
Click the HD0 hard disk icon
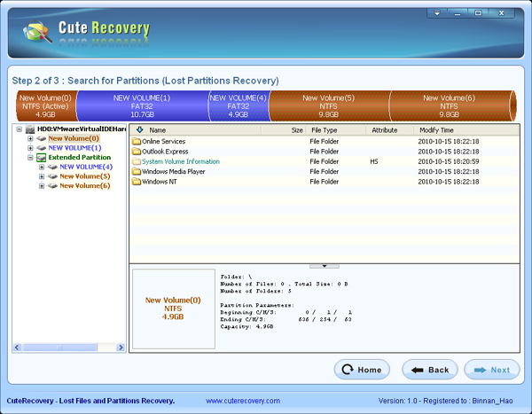[x=30, y=129]
